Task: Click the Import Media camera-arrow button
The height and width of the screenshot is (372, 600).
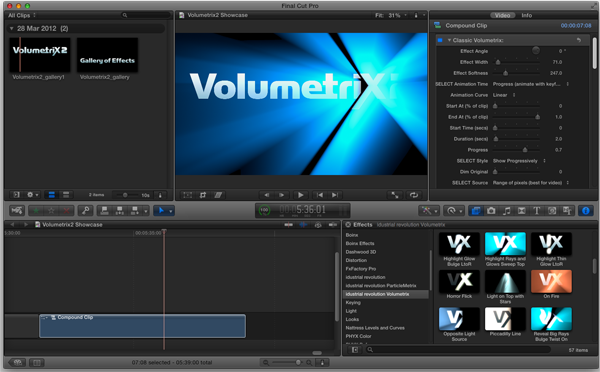Action: [17, 210]
